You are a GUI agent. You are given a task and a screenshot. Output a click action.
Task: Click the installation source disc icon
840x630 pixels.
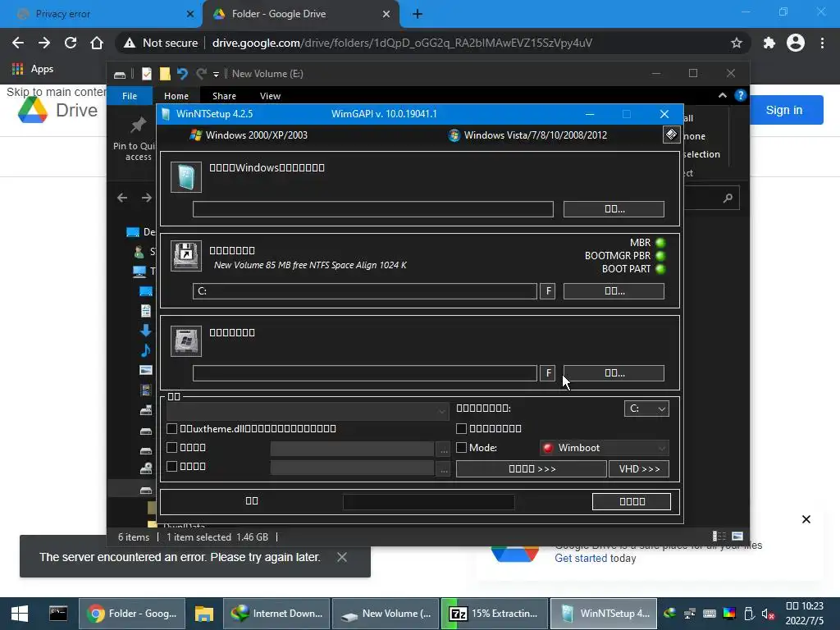(186, 177)
